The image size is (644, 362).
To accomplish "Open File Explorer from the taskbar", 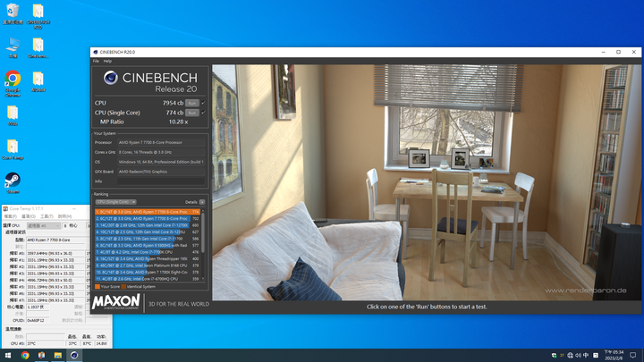I will pyautogui.click(x=58, y=355).
